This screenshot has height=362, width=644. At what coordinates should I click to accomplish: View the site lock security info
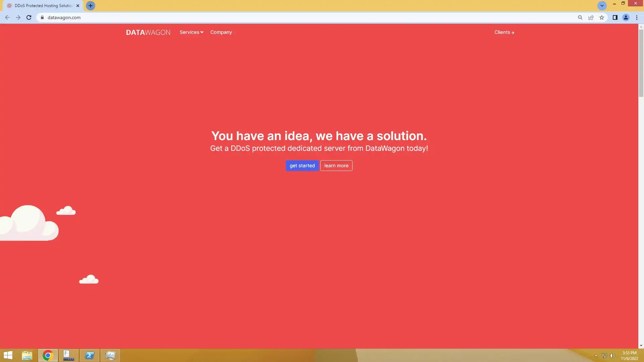tap(42, 17)
